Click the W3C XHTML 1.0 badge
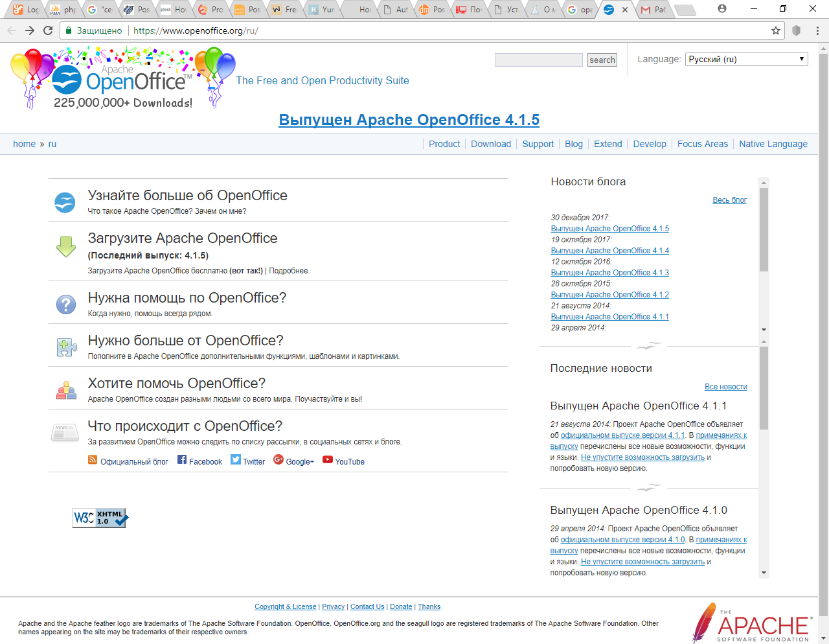Viewport: 829px width, 644px height. (100, 518)
